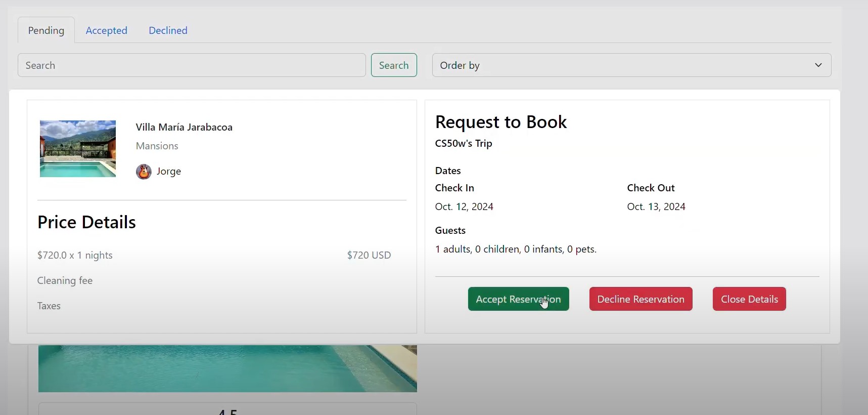868x415 pixels.
Task: Click the Mansions category label
Action: [157, 146]
